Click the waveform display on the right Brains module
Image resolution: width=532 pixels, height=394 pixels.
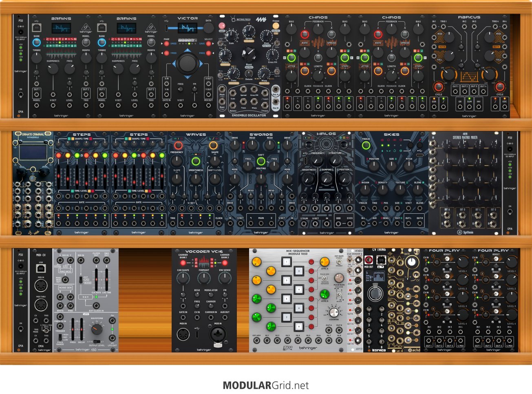(x=126, y=28)
